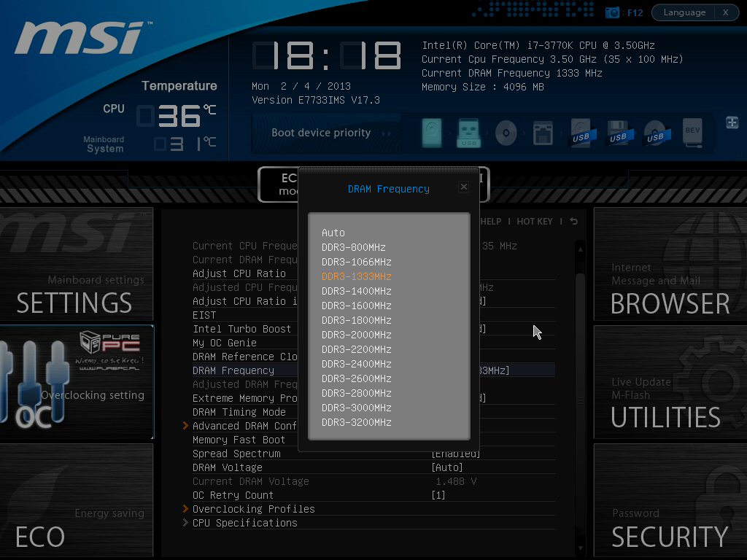Select the BEV boot device icon
747x560 pixels.
click(692, 133)
